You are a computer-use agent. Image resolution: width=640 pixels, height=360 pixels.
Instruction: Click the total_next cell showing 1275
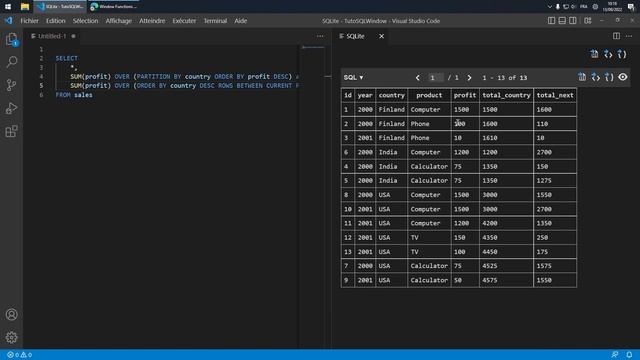point(555,180)
